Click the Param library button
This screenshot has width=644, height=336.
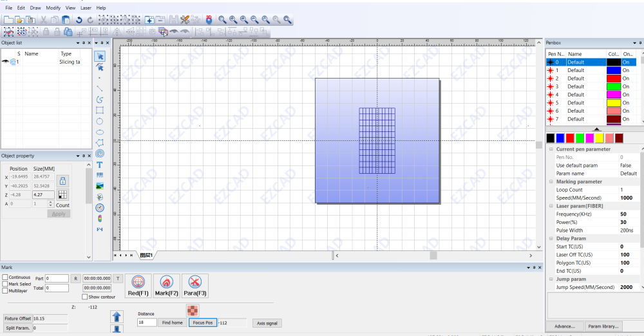coord(604,326)
